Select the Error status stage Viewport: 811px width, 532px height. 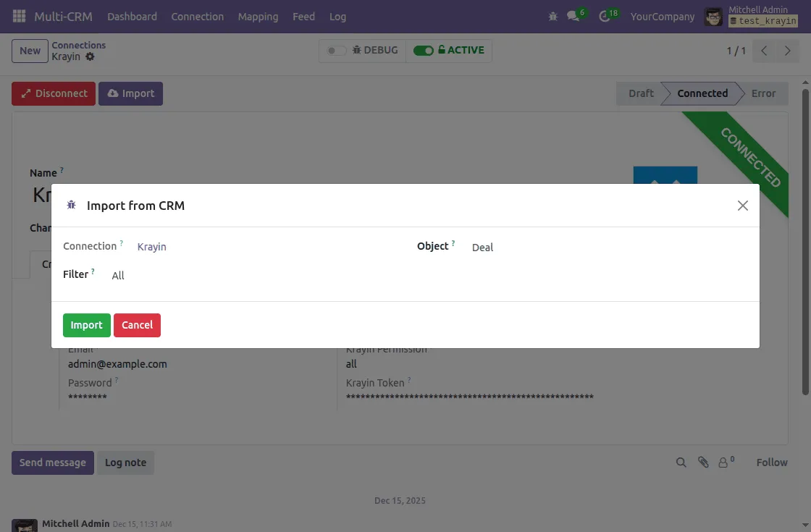tap(763, 93)
